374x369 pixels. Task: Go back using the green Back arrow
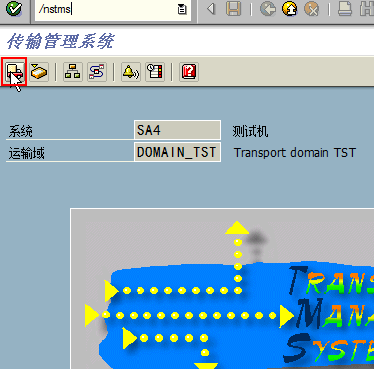268,9
